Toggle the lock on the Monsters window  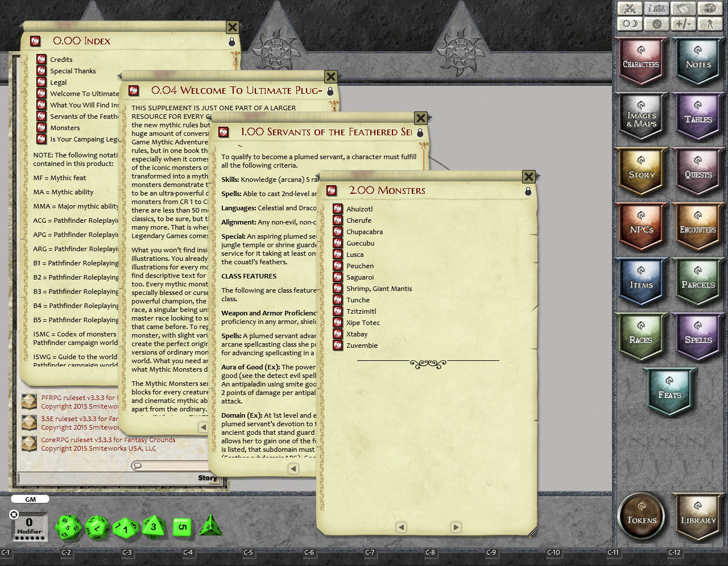(x=528, y=192)
